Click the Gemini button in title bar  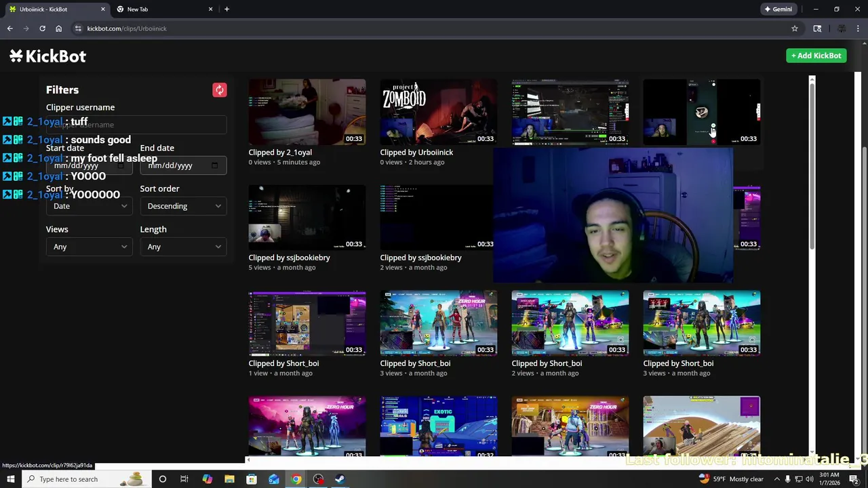[778, 9]
